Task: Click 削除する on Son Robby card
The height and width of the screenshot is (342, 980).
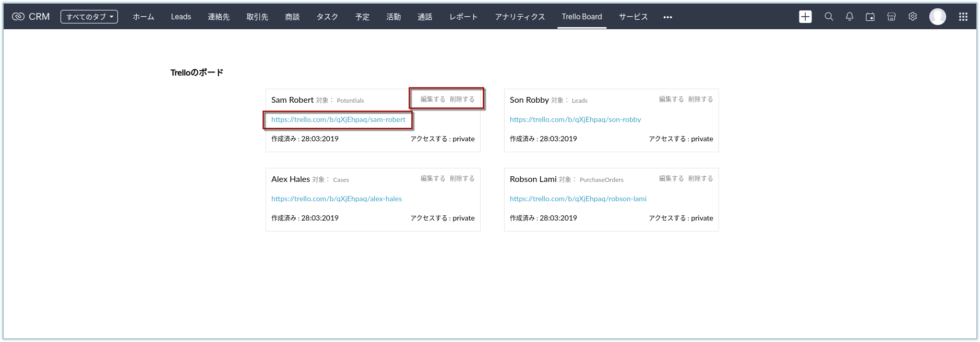Action: coord(701,99)
